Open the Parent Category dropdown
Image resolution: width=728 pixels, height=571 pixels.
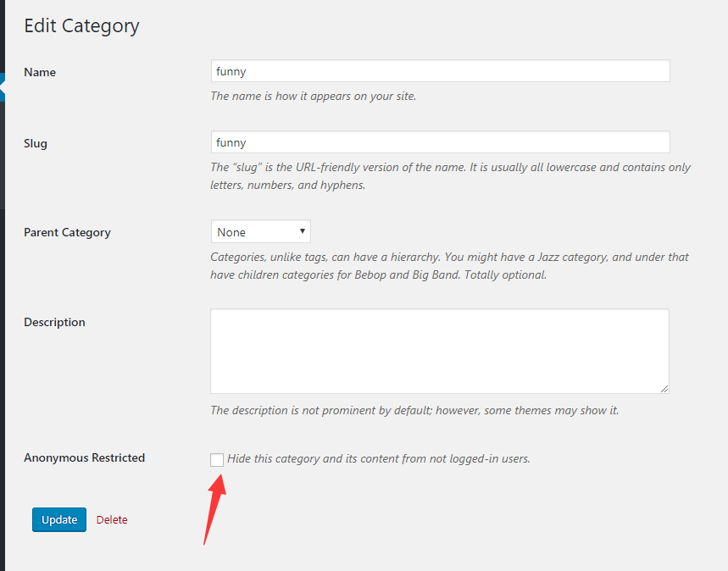click(x=260, y=231)
